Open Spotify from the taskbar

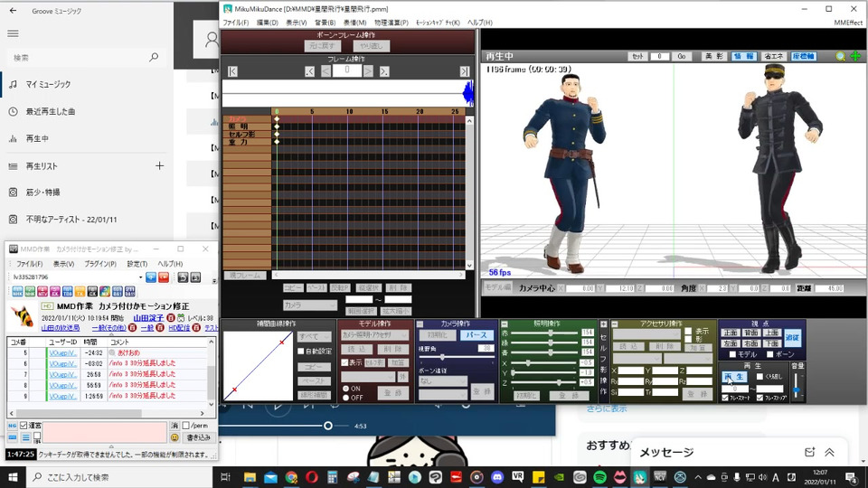(599, 477)
